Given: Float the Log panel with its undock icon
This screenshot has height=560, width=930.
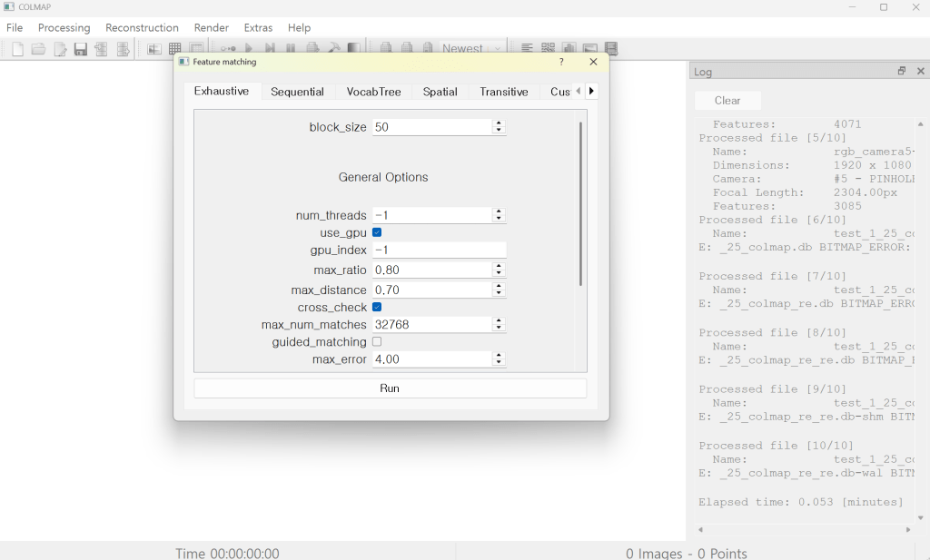Looking at the screenshot, I should tap(901, 71).
